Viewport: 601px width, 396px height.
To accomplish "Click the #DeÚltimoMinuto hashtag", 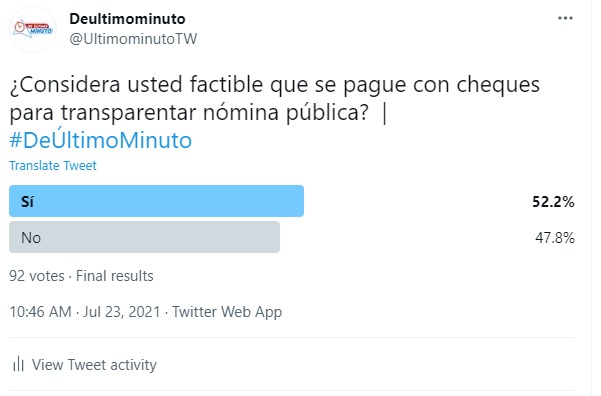I will (x=100, y=140).
